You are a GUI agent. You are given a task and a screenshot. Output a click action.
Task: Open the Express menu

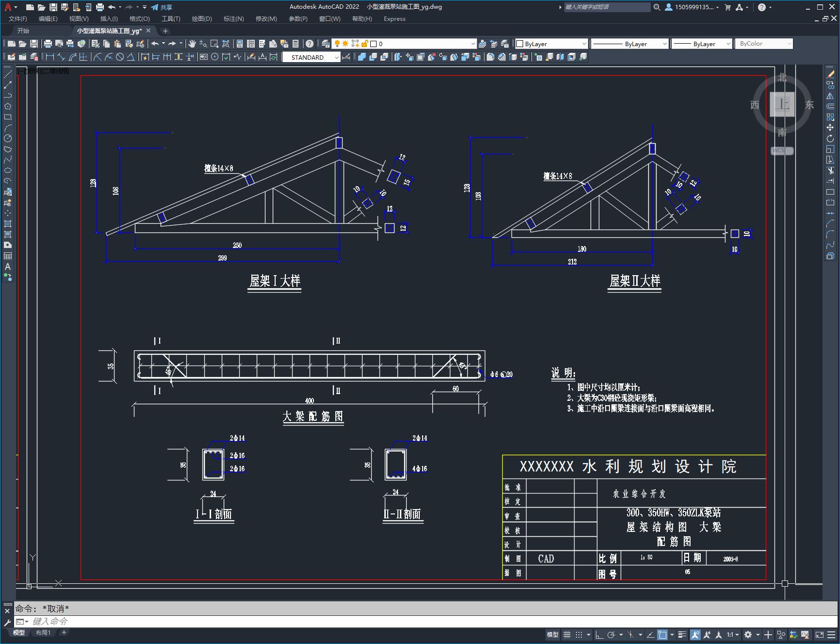[395, 19]
